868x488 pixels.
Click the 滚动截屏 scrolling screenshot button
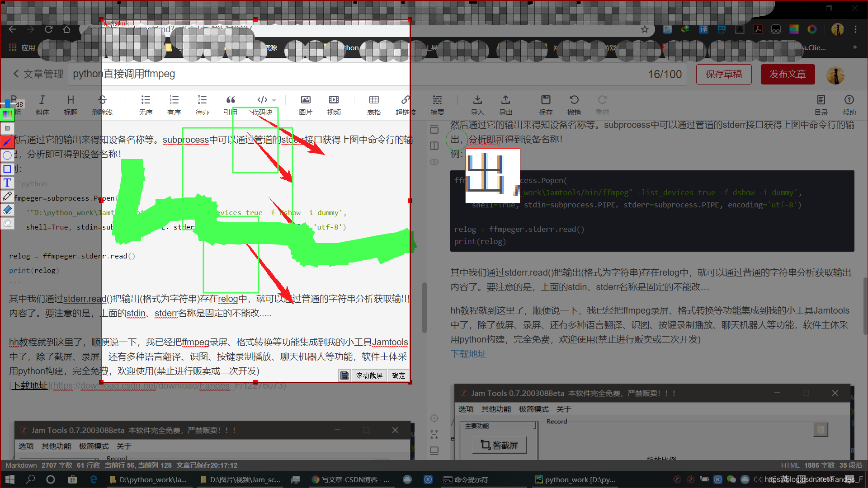[x=369, y=375]
